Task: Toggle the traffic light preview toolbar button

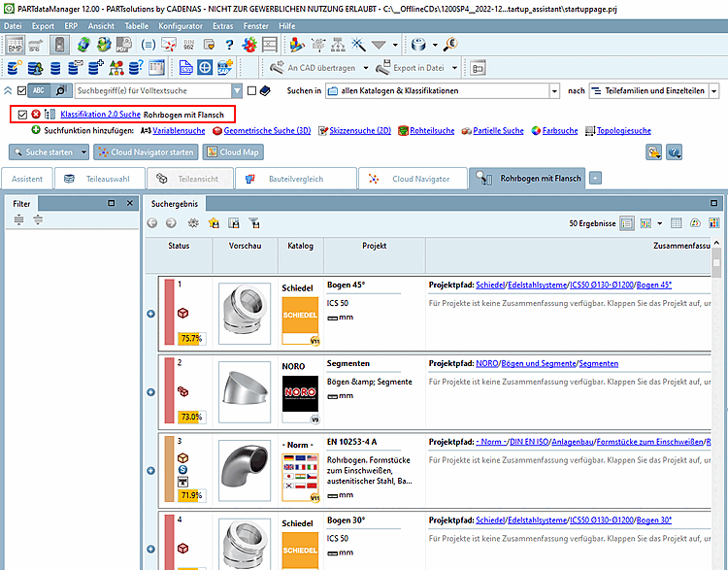Action: (x=59, y=45)
